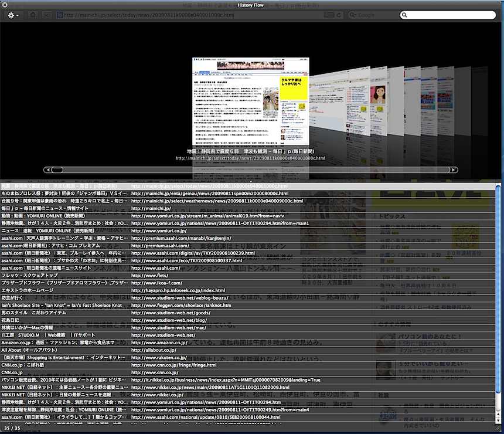
Task: Select row '毎日ｊｐ－毎日新聞のニュース・情報サイト'
Action: pyautogui.click(x=247, y=208)
